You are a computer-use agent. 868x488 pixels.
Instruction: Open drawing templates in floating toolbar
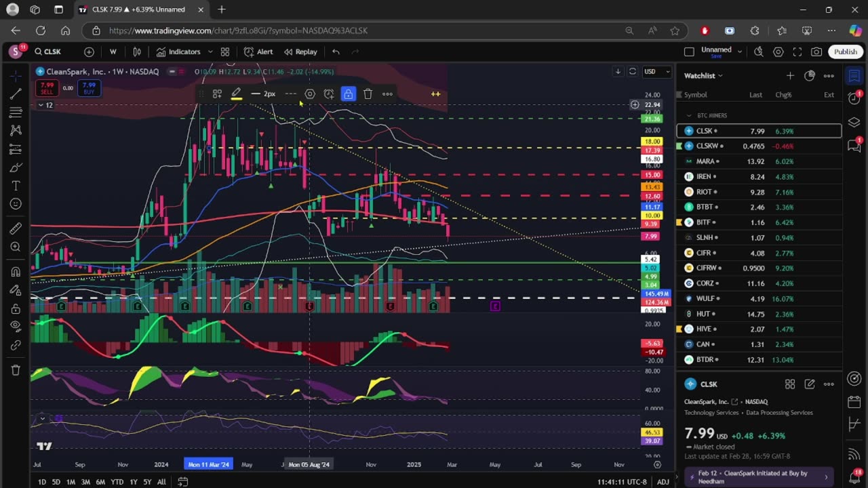[x=217, y=94]
